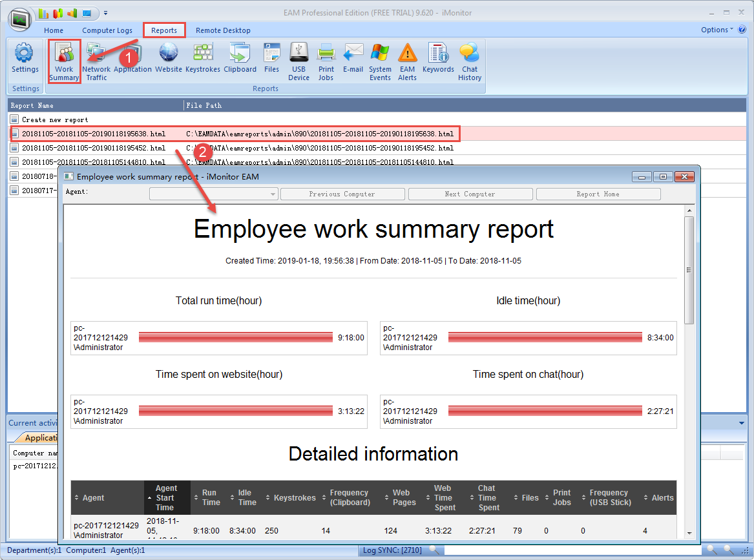Open the E-mail report

(353, 58)
